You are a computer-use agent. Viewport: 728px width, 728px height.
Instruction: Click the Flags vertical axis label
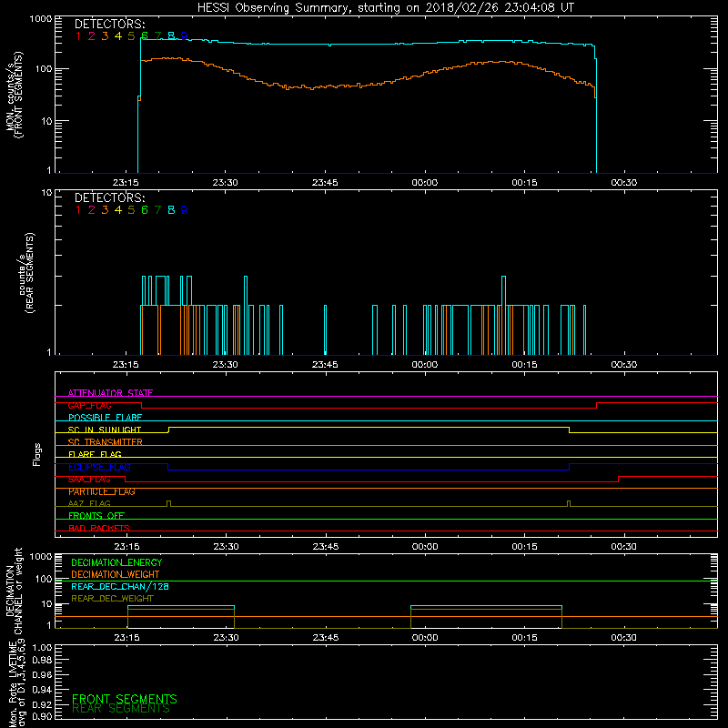point(37,454)
